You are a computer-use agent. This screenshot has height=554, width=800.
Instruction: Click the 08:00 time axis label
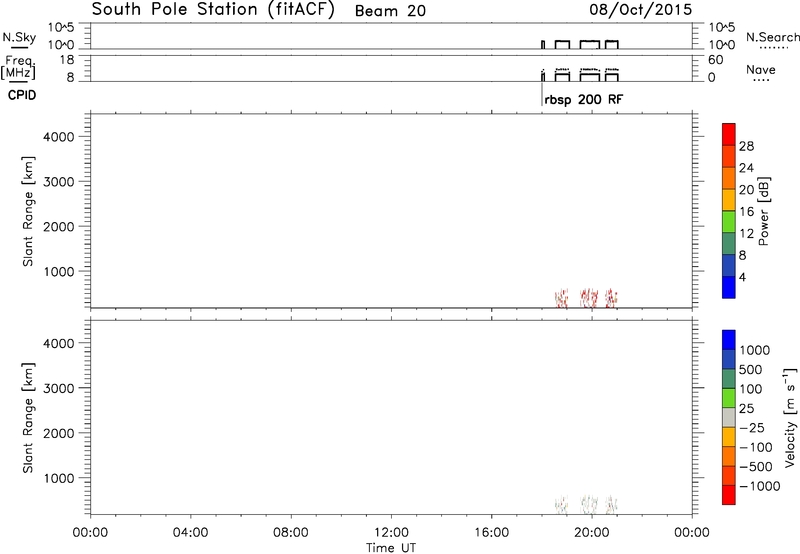[x=291, y=532]
